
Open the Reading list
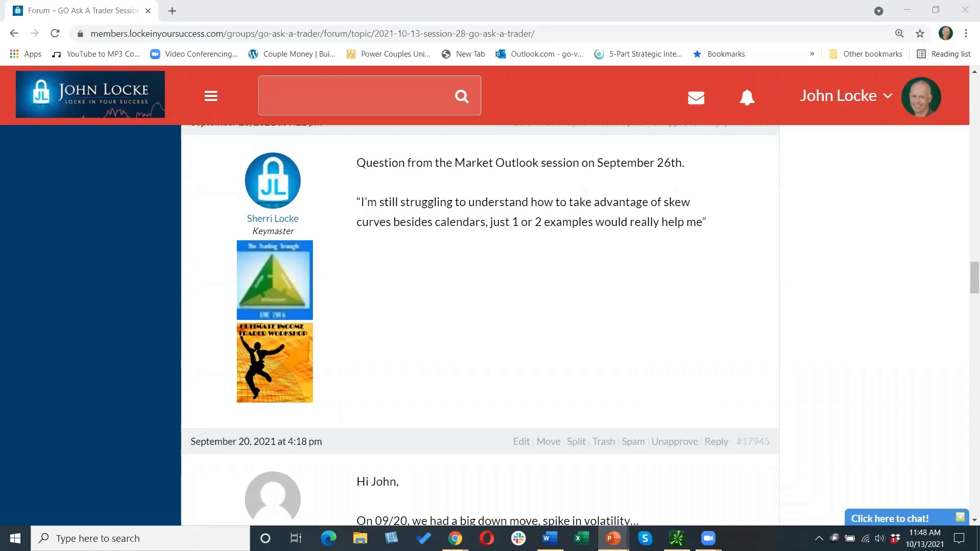[x=944, y=54]
